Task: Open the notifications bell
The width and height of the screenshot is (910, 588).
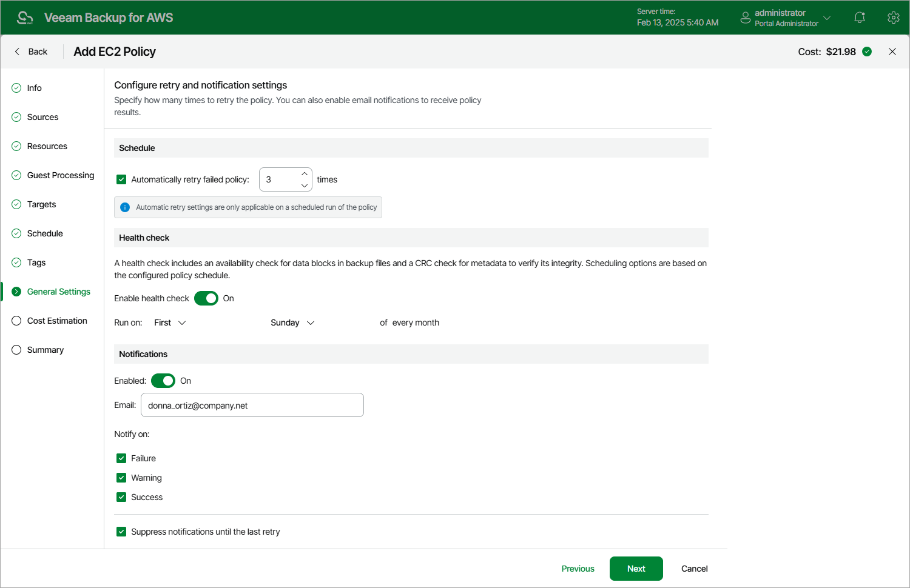Action: tap(860, 18)
